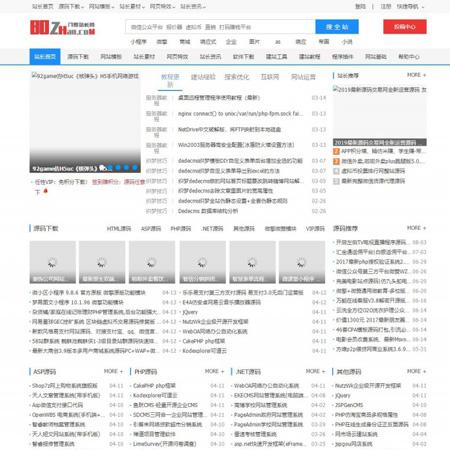Image resolution: width=450 pixels, height=450 pixels.
Task: Open LimeSurvey item in PHP源码 list
Action: pyautogui.click(x=164, y=444)
